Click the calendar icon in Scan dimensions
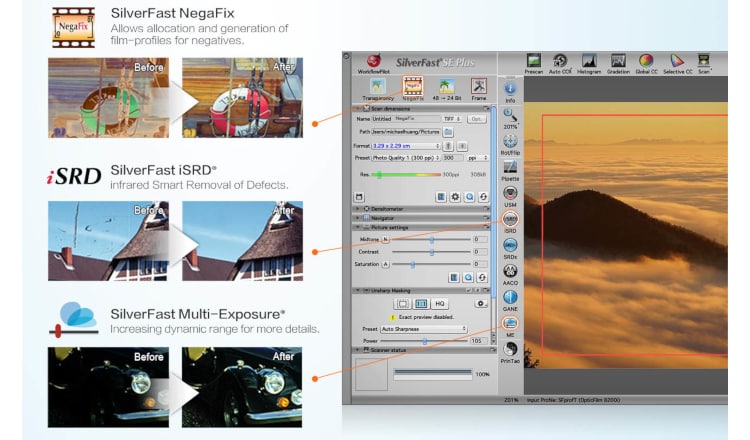Screen dimensions: 750x440 pyautogui.click(x=359, y=197)
